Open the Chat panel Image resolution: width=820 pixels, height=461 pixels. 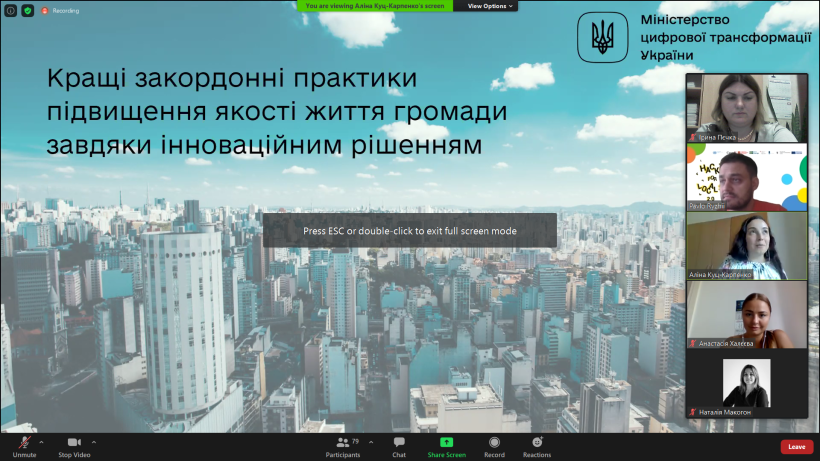pos(399,443)
